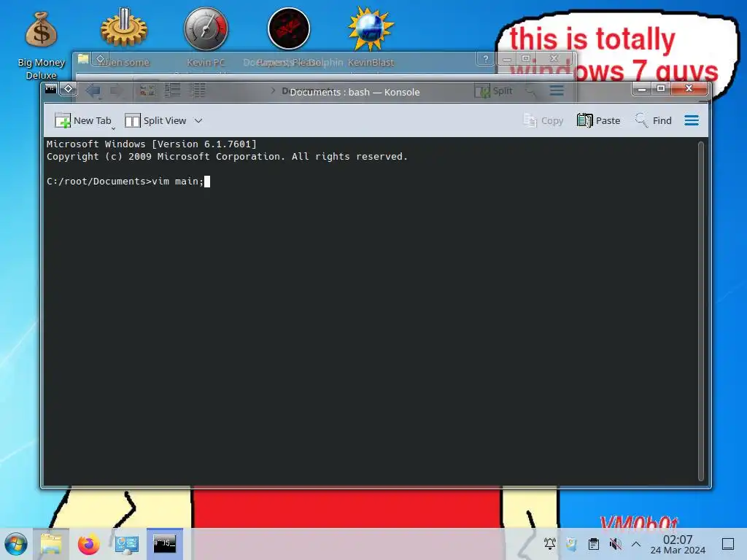The width and height of the screenshot is (747, 560).
Task: Close the Dolphin window behind Konsole
Action: (x=554, y=58)
